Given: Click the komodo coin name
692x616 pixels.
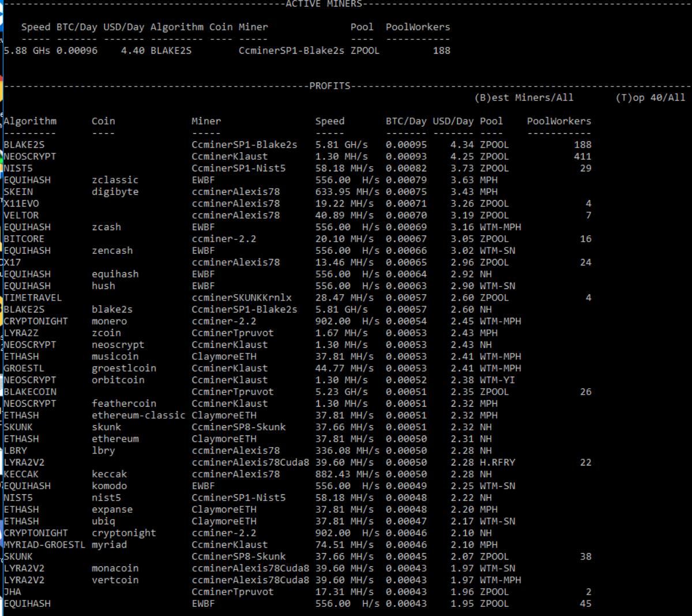Looking at the screenshot, I should (109, 486).
